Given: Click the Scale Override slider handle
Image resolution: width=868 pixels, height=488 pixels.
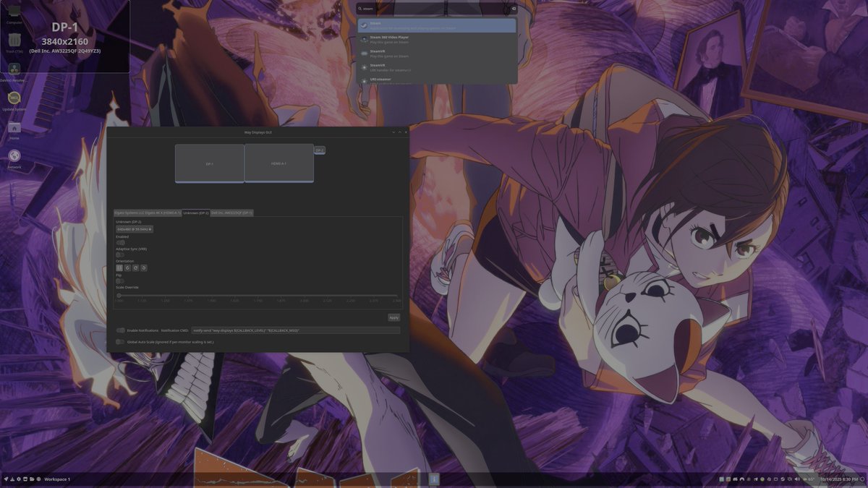Looking at the screenshot, I should point(119,295).
